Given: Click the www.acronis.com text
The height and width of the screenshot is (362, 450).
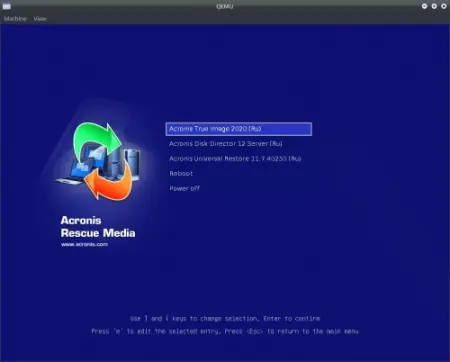Looking at the screenshot, I should pyautogui.click(x=84, y=244).
